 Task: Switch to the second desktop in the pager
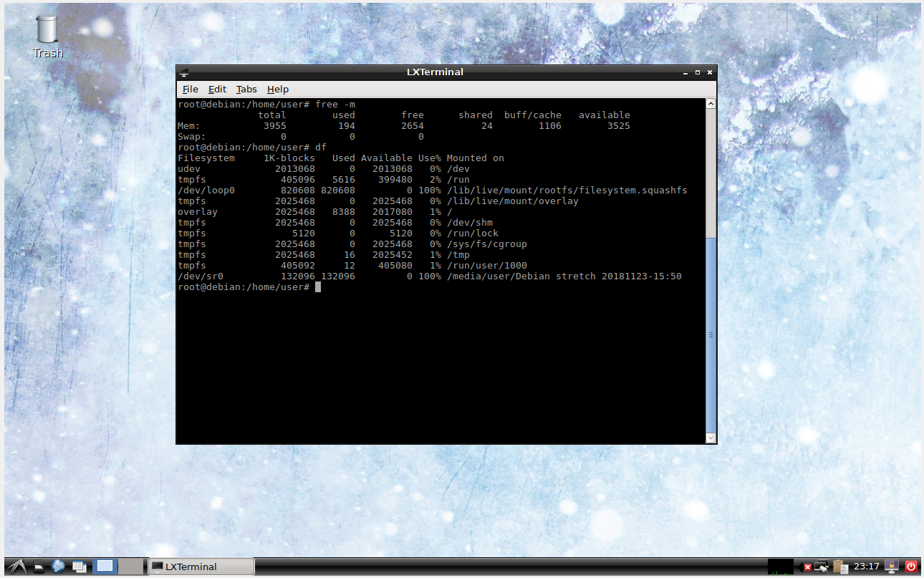(x=130, y=567)
